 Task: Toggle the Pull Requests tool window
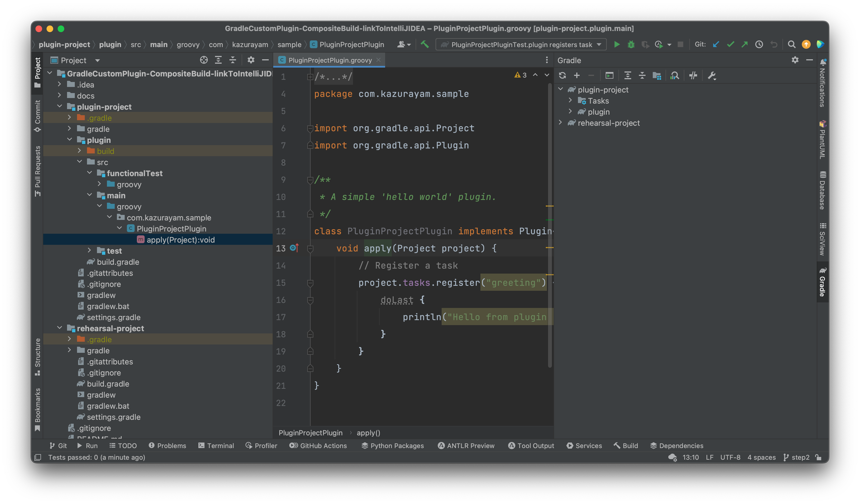pos(37,171)
